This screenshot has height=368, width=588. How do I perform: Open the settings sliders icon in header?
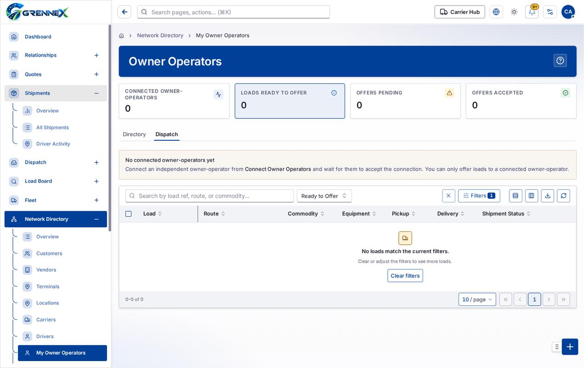pos(550,12)
